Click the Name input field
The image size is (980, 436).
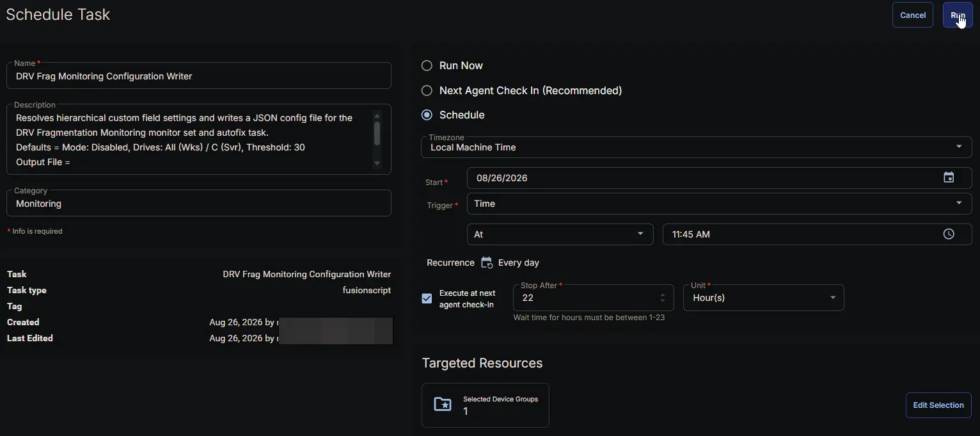pos(199,76)
